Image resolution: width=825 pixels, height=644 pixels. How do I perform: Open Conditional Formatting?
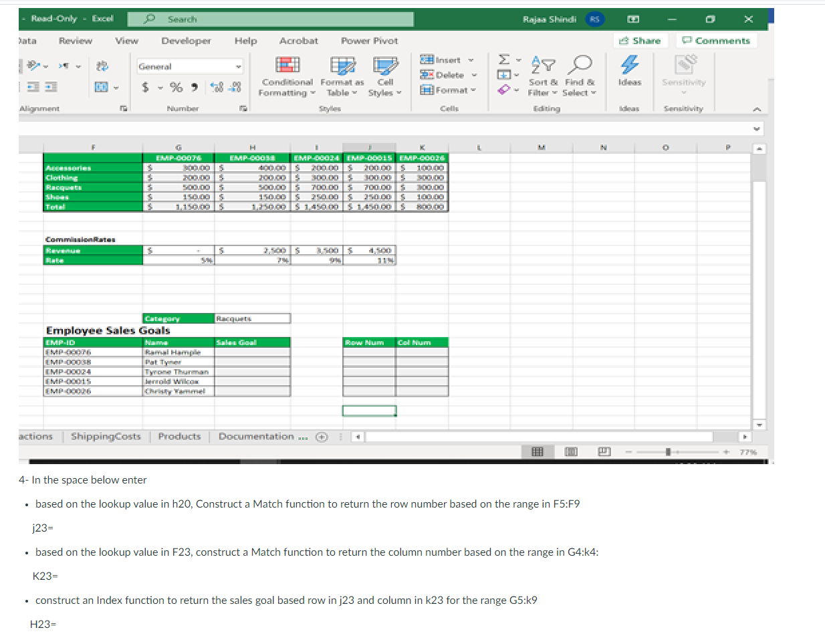point(287,76)
